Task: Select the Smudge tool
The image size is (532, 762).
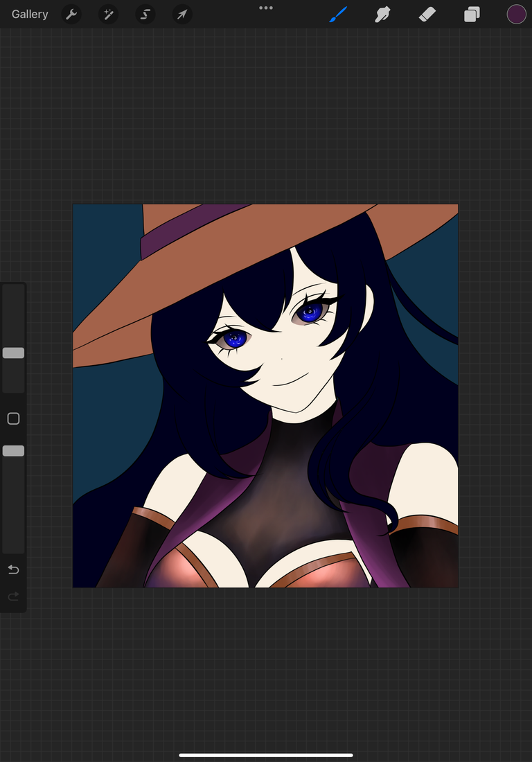Action: [x=383, y=14]
